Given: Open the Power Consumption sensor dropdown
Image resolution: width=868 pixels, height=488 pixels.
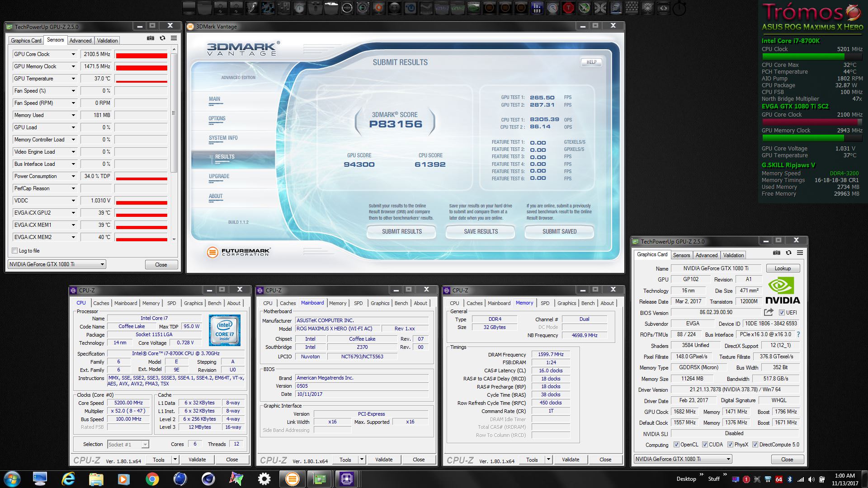Looking at the screenshot, I should pyautogui.click(x=73, y=176).
